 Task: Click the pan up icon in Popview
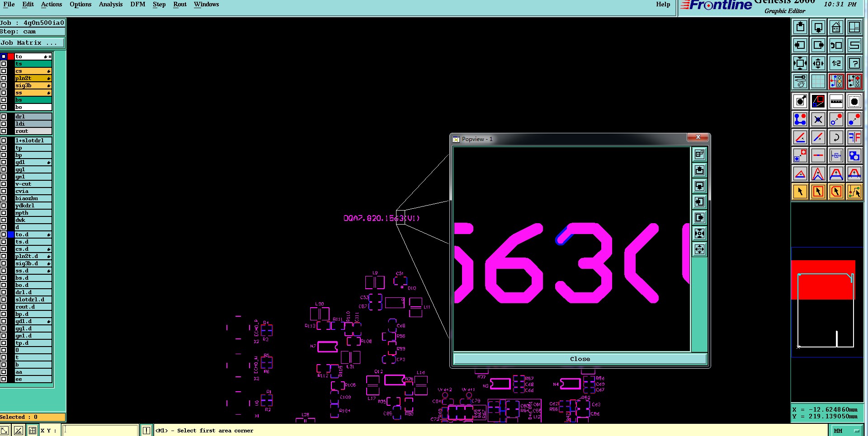(699, 170)
